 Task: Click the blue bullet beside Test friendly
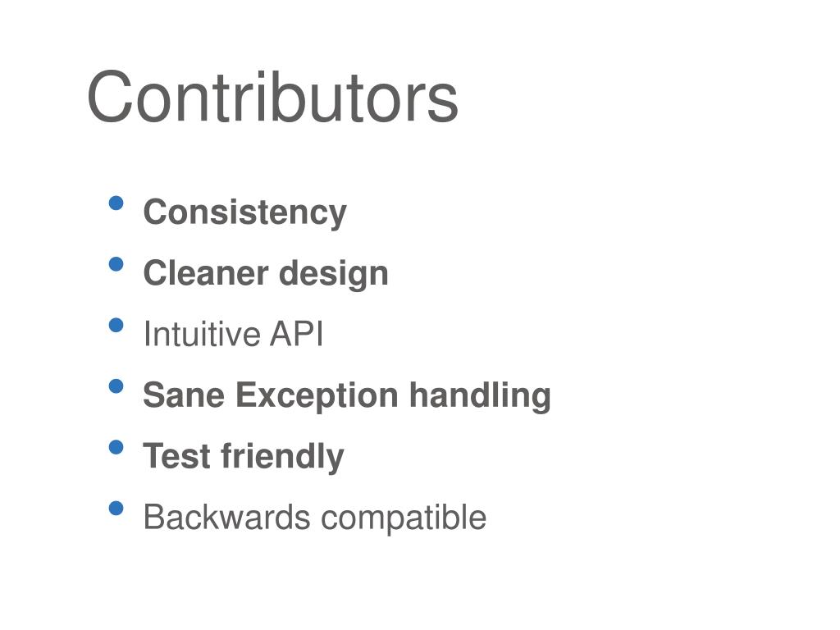point(116,447)
